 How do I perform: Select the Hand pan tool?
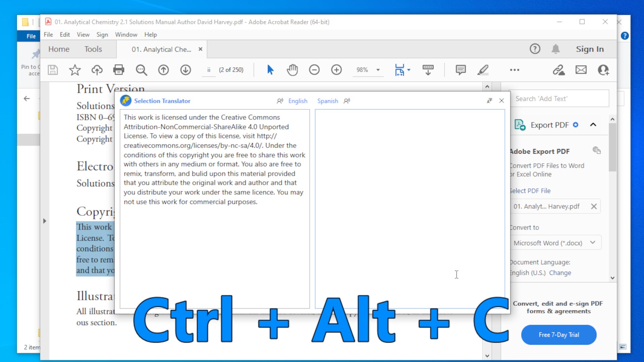[x=292, y=70]
